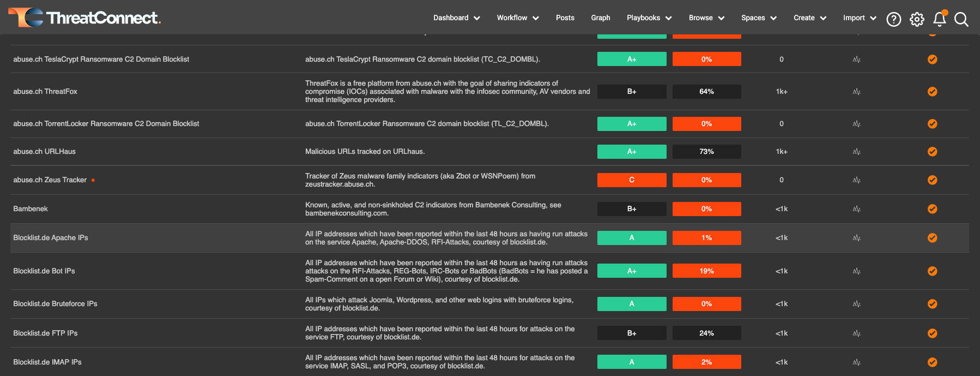Expand the Workflow dropdown menu
The width and height of the screenshot is (980, 376).
[x=518, y=18]
